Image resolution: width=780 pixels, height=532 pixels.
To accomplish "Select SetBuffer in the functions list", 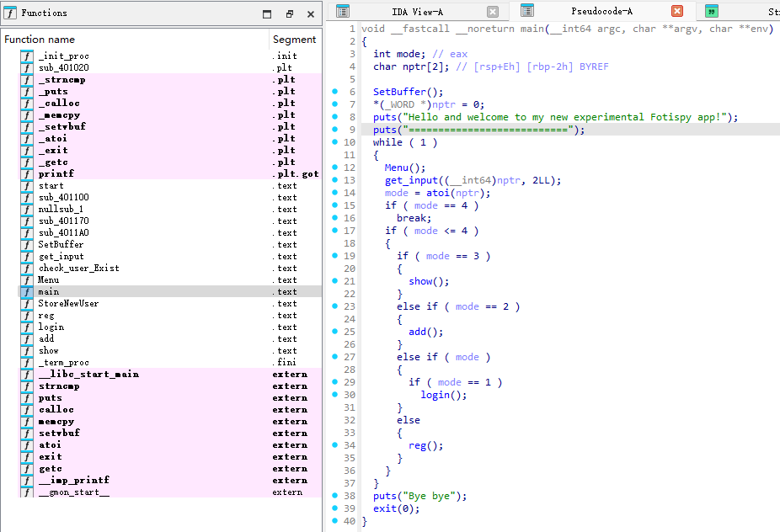I will click(61, 245).
